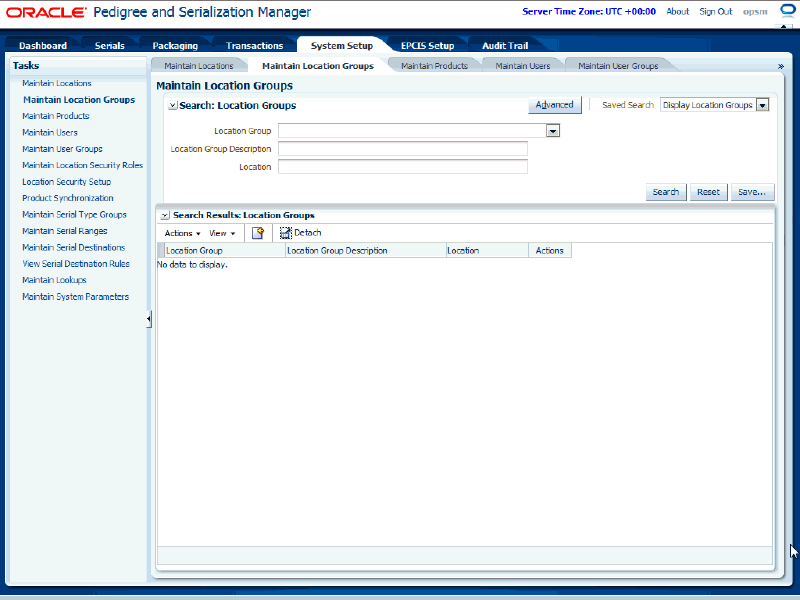Open Maintain Serial Type Groups task
Image resolution: width=800 pixels, height=600 pixels.
(74, 215)
